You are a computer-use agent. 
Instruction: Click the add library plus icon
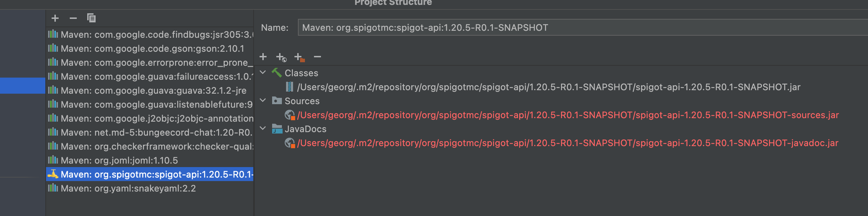pos(55,18)
